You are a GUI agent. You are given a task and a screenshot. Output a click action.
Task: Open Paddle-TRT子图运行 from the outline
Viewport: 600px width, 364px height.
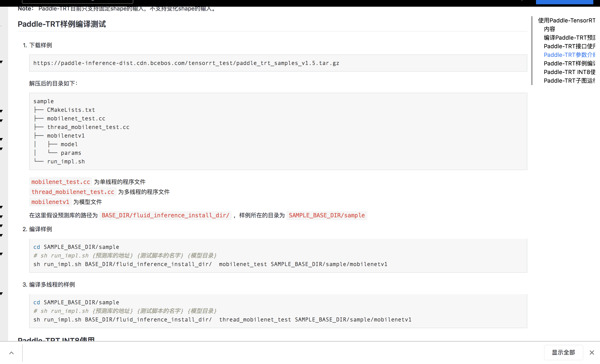[569, 80]
